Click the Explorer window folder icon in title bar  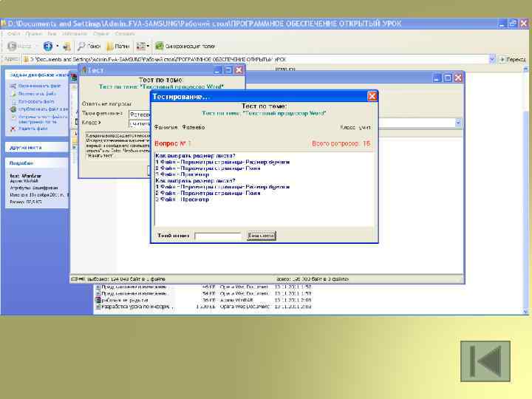(4, 24)
